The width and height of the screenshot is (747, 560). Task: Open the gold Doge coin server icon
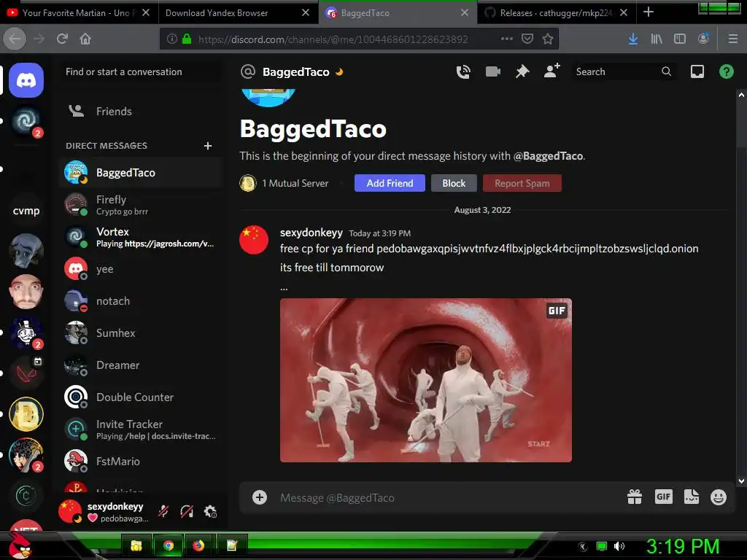click(x=26, y=414)
